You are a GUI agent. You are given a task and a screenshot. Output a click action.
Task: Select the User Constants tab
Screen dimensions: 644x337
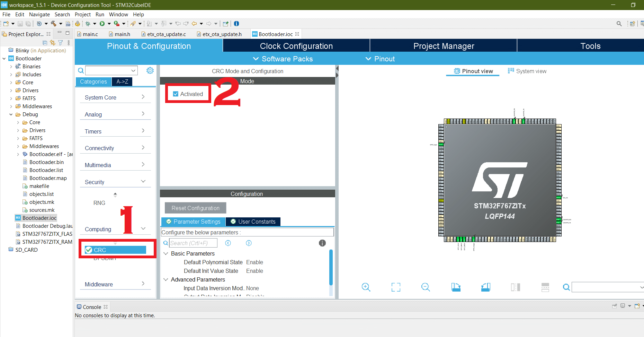(x=253, y=222)
